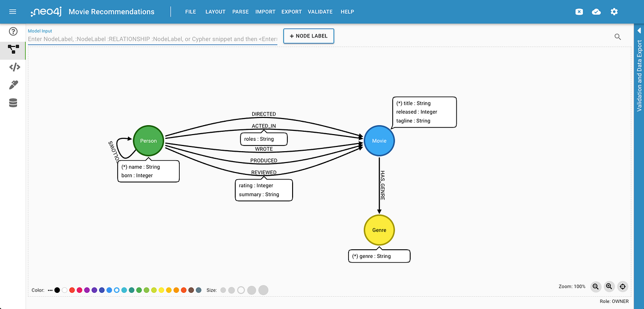Click the fit-to-screen zoom button
This screenshot has height=309, width=644.
623,287
